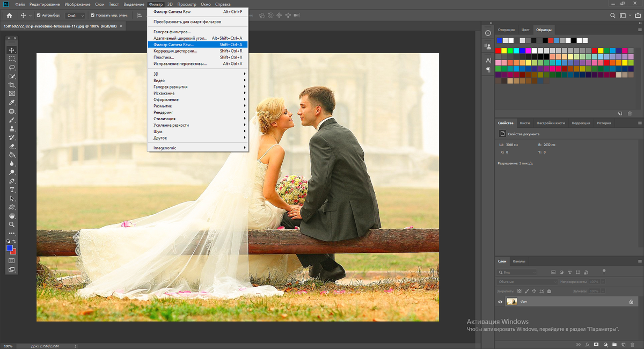Screen dimensions: 644x349
Task: Choose Пластика... from Filter menu
Action: 198,57
